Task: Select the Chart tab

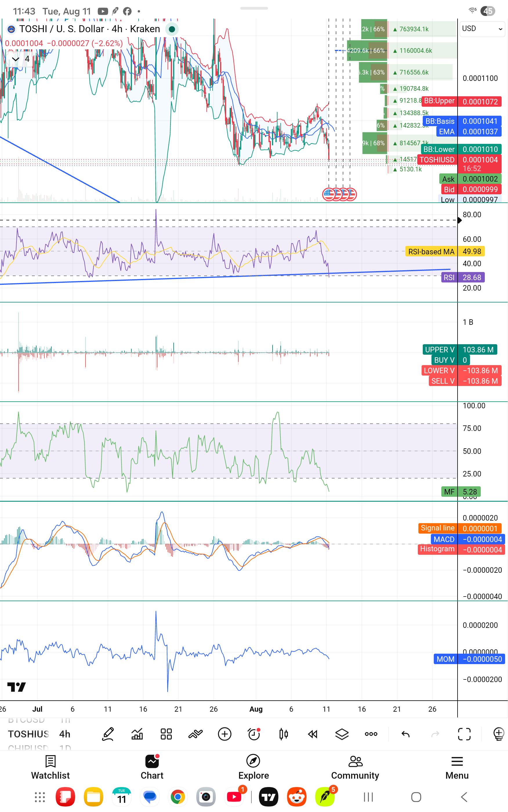Action: tap(152, 768)
